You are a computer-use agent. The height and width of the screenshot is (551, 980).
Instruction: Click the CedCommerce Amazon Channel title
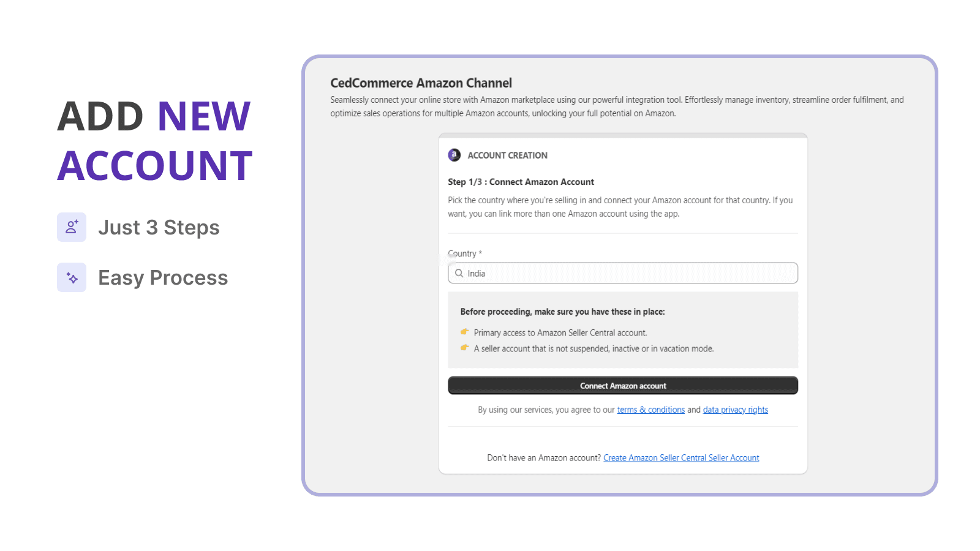tap(421, 83)
